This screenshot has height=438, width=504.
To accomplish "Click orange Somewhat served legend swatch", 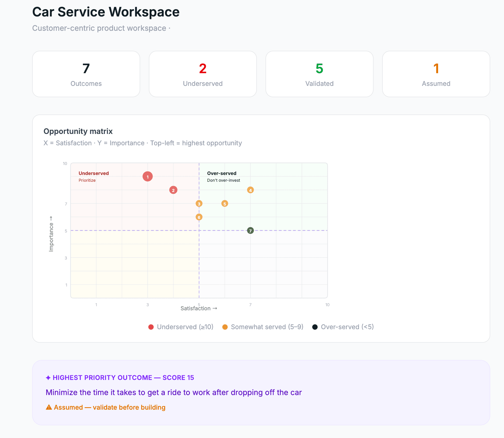I will [225, 327].
